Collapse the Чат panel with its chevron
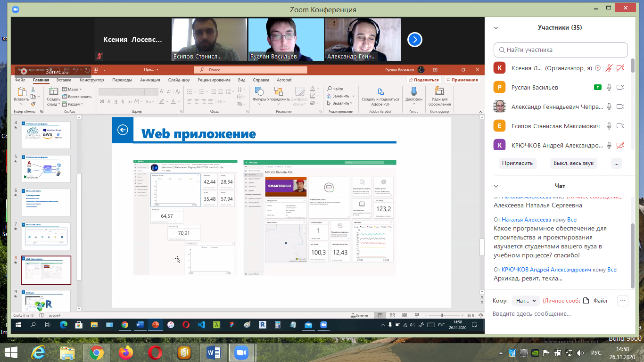The height and width of the screenshot is (362, 644). click(x=496, y=186)
